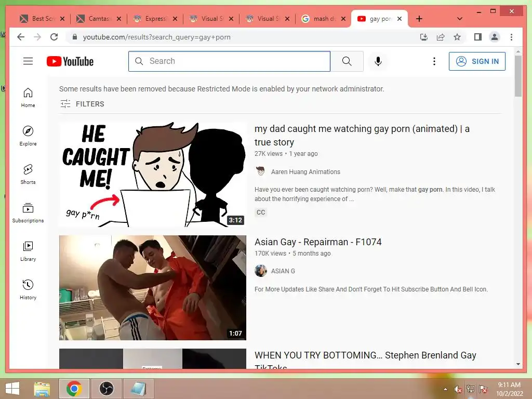This screenshot has width=532, height=399.
Task: Open the 'my dad caught me' video title
Action: tap(362, 136)
